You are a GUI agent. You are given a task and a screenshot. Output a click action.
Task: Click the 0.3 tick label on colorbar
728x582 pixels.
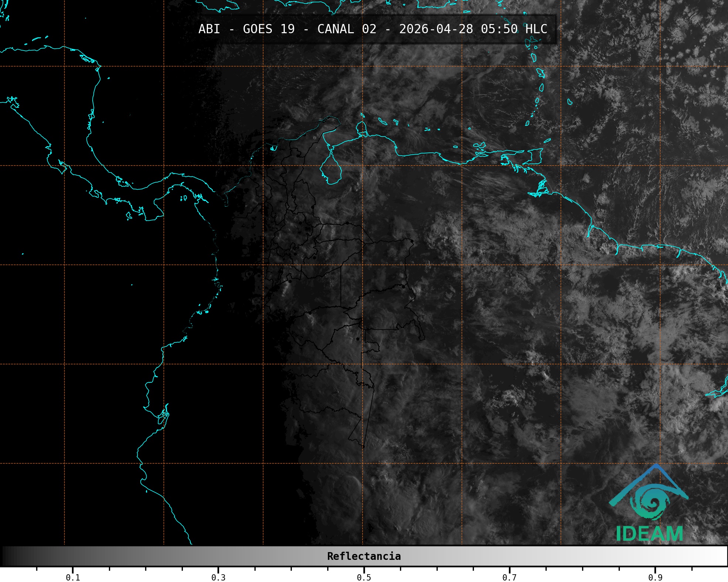tap(218, 577)
